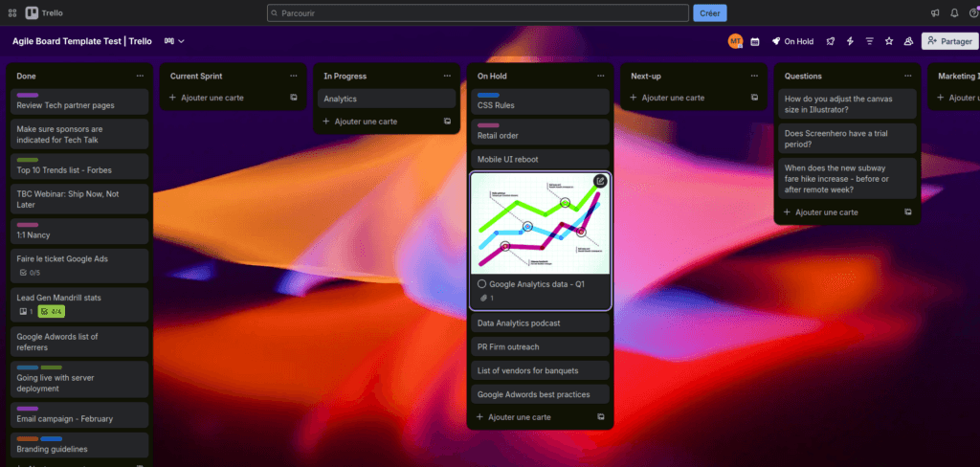Open the subway fare hike question card

pyautogui.click(x=848, y=179)
